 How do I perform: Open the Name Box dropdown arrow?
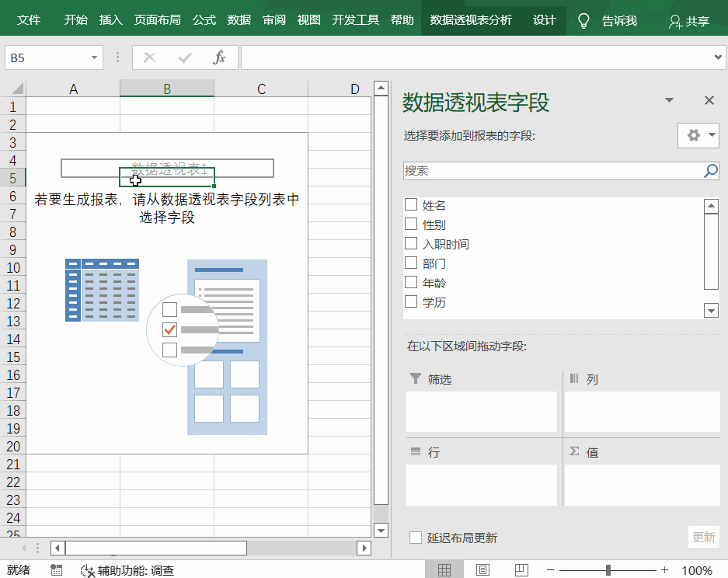[x=94, y=57]
